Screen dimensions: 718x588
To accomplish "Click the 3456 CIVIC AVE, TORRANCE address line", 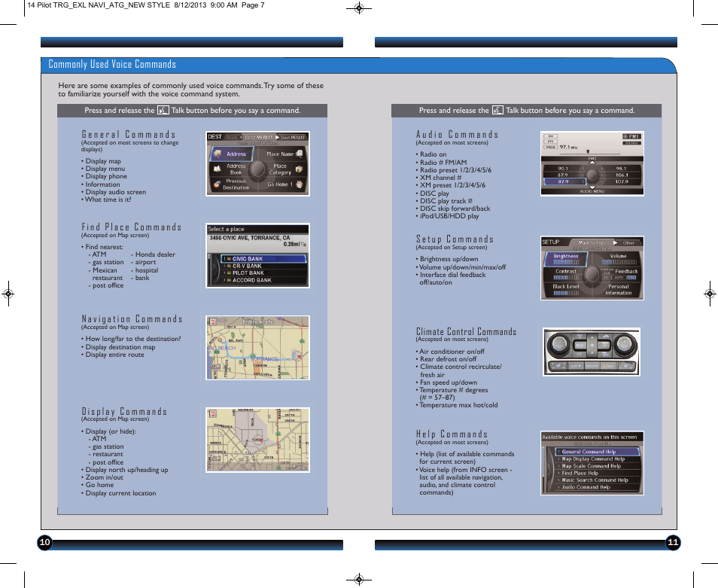I will coord(250,238).
